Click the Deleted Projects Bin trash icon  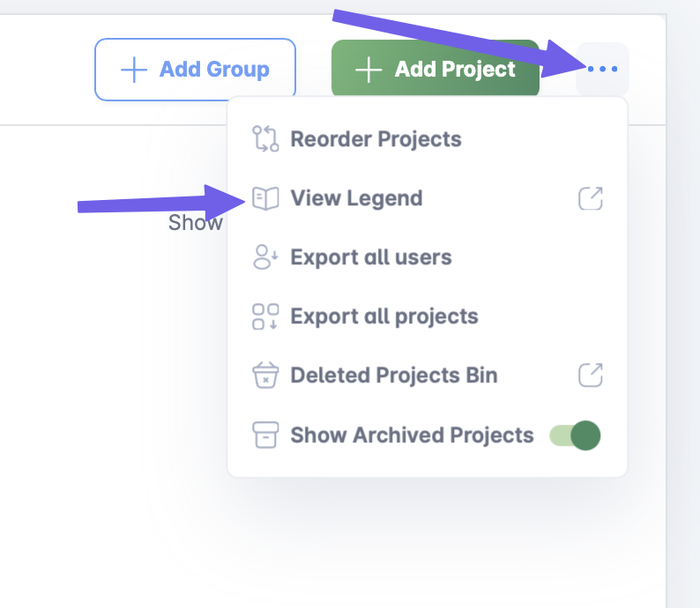[265, 375]
